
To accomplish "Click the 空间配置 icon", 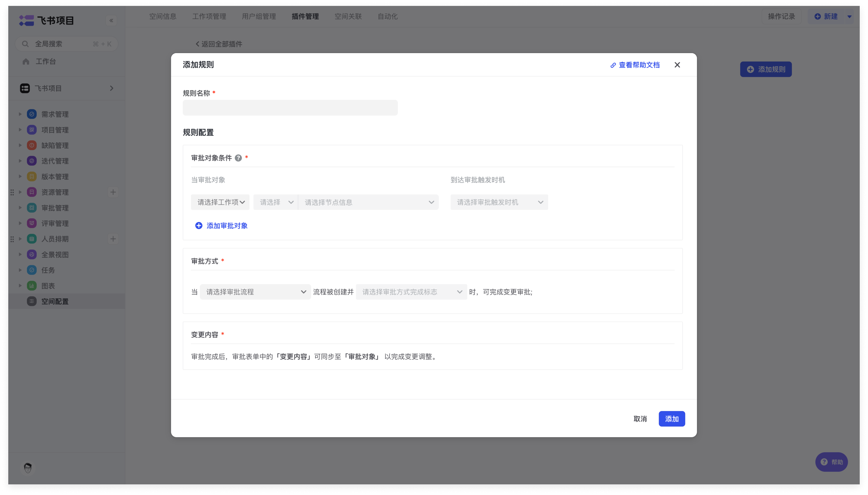I will (32, 302).
